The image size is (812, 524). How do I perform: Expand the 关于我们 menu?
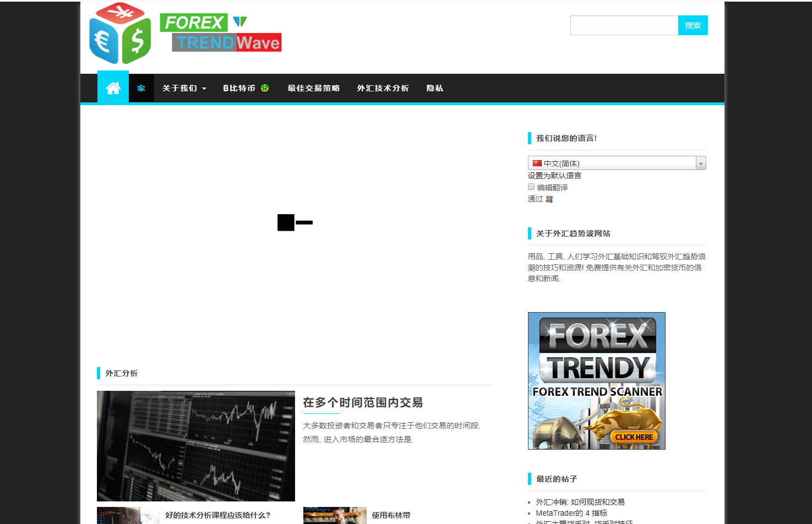pyautogui.click(x=184, y=88)
